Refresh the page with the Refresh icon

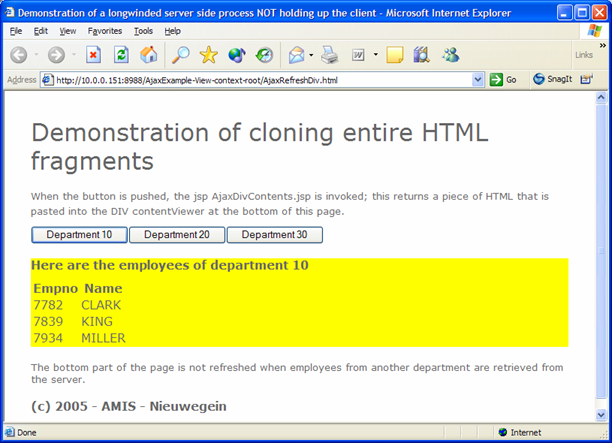pos(121,55)
